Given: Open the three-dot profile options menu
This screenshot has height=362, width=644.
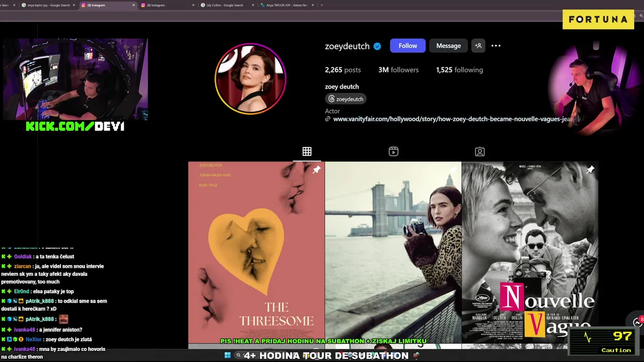Looking at the screenshot, I should click(496, 46).
